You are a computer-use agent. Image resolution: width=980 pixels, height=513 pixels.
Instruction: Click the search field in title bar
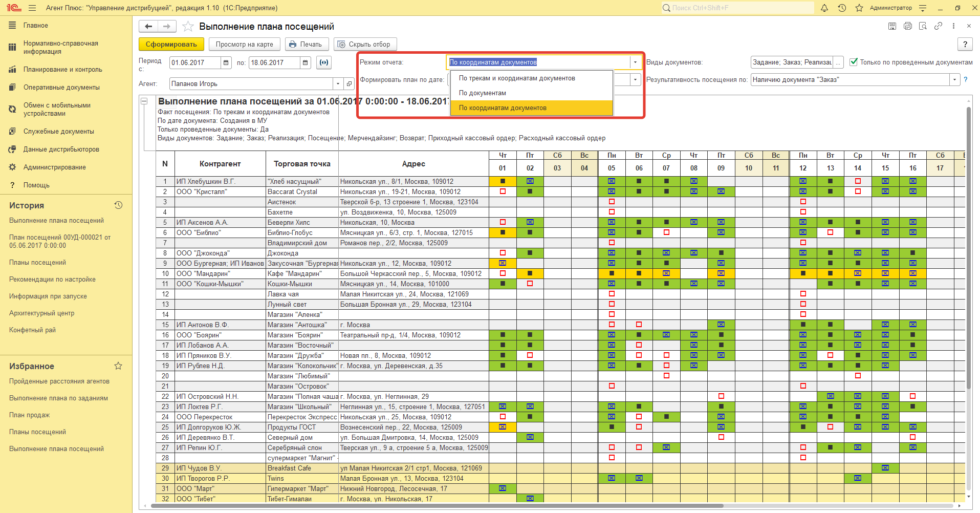(737, 8)
